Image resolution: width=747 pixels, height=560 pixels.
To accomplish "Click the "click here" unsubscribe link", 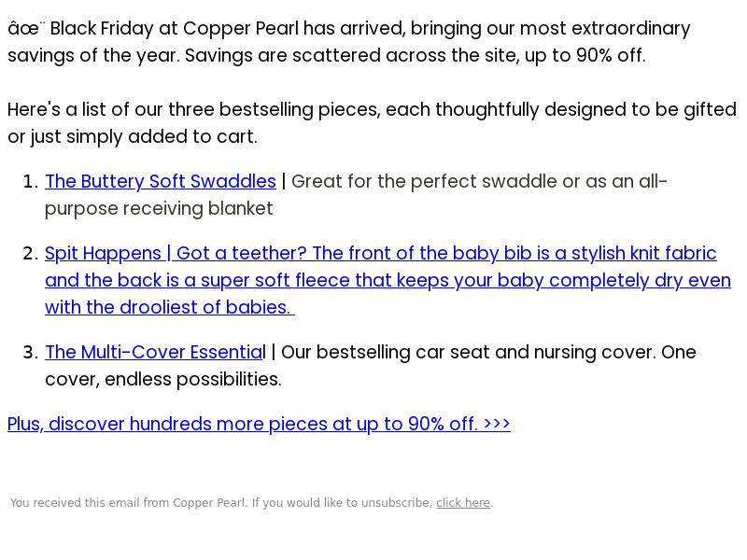I will (463, 503).
